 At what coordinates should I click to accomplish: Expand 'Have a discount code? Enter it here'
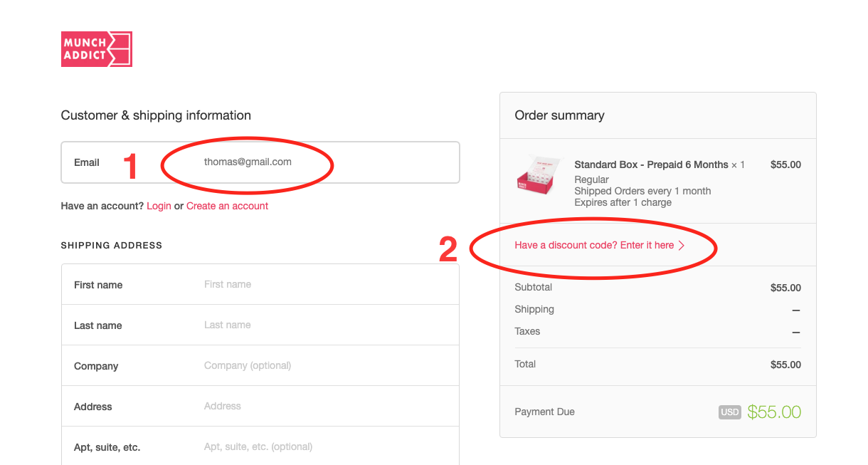600,246
